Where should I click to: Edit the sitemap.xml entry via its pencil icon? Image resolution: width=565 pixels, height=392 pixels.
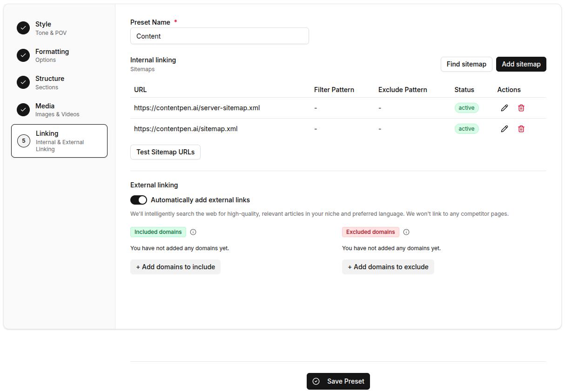[x=504, y=128]
